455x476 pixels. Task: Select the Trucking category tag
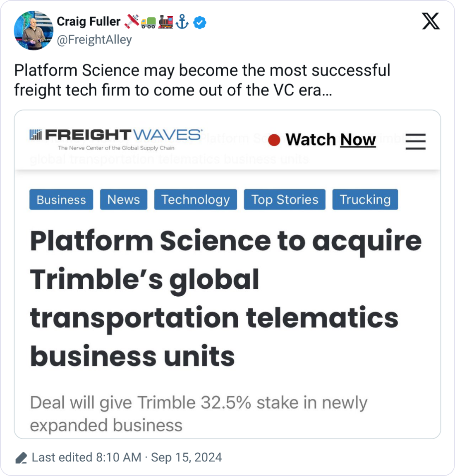coord(365,200)
